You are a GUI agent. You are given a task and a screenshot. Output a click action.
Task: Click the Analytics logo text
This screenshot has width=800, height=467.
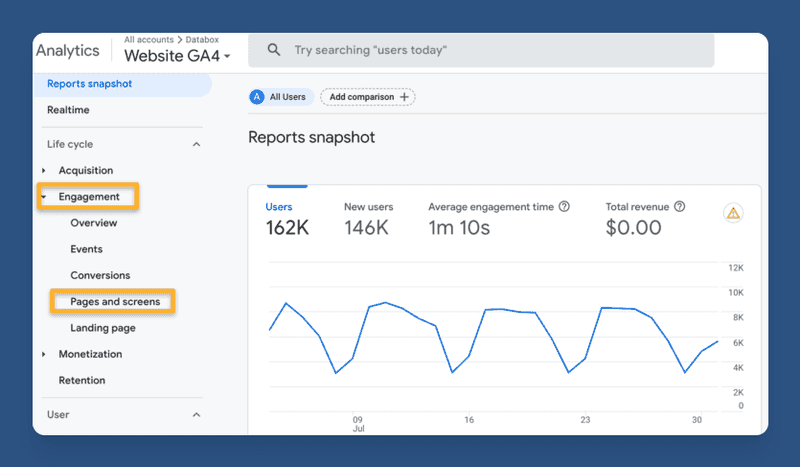pos(68,51)
